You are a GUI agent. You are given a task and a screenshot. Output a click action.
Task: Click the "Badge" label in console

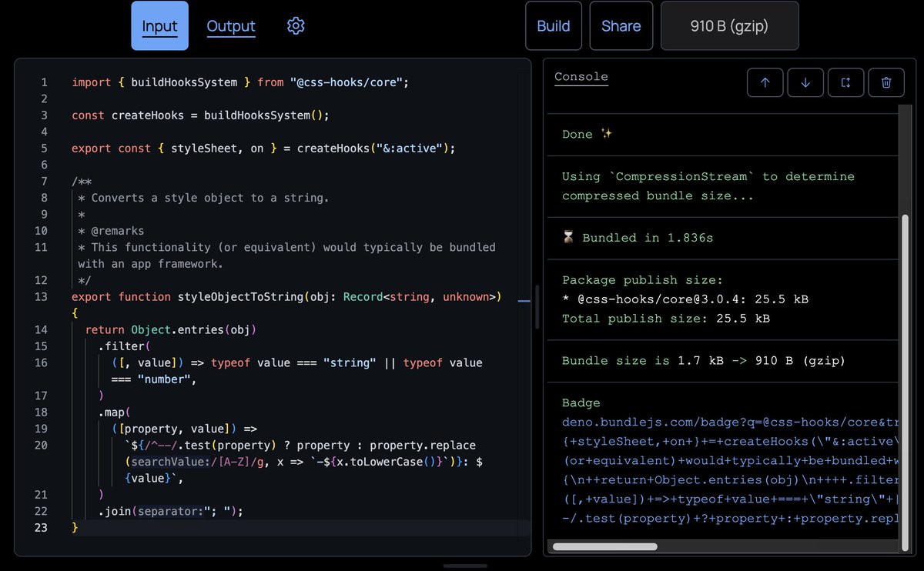click(581, 402)
